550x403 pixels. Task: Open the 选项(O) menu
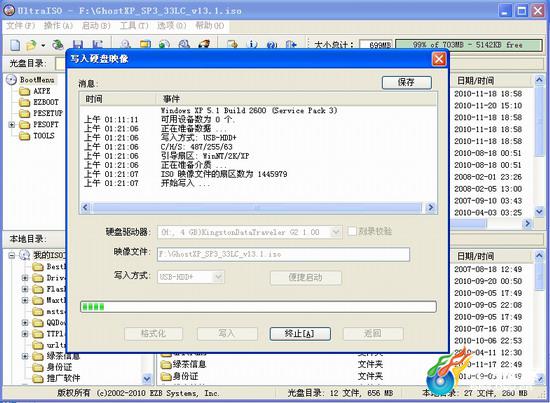coord(172,26)
